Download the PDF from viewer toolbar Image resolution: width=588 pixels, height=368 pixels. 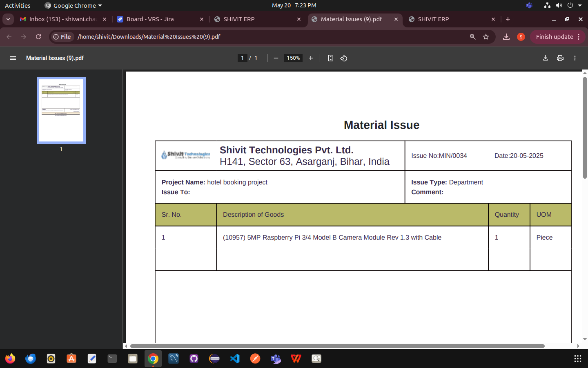546,58
